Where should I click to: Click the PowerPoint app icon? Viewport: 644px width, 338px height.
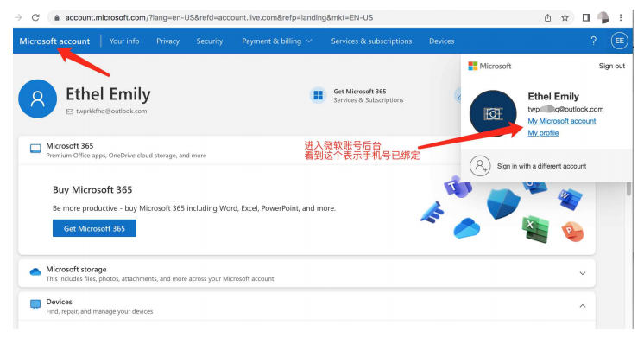tap(572, 232)
